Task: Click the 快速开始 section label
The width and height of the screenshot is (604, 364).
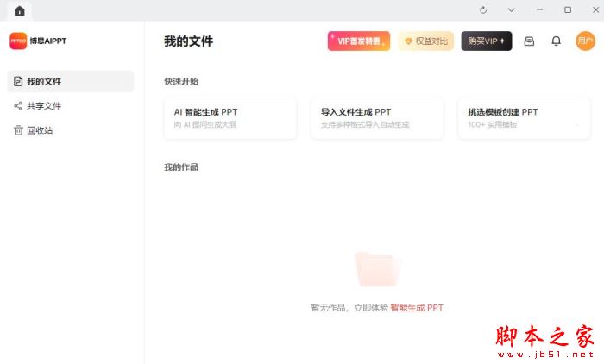Action: (x=181, y=81)
